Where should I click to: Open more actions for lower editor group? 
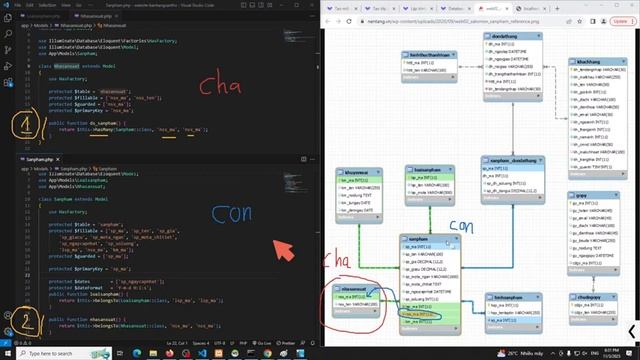tap(312, 159)
